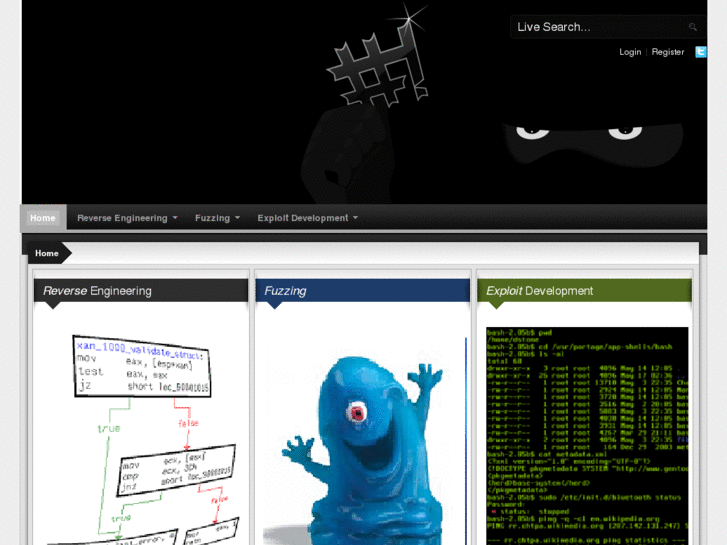The height and width of the screenshot is (545, 727).
Task: Open the Login link
Action: (630, 52)
